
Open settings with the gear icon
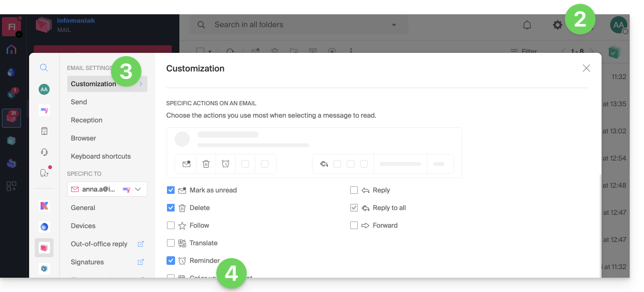pos(557,25)
